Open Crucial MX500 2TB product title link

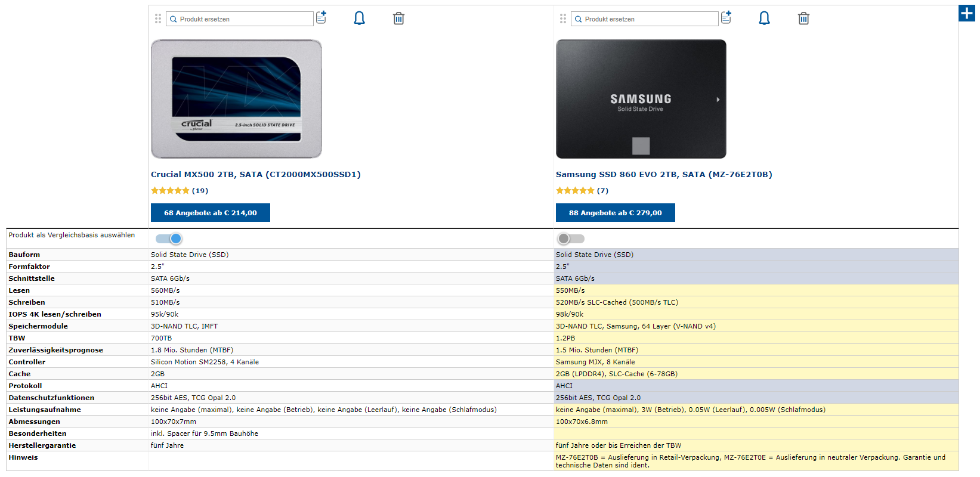point(256,175)
